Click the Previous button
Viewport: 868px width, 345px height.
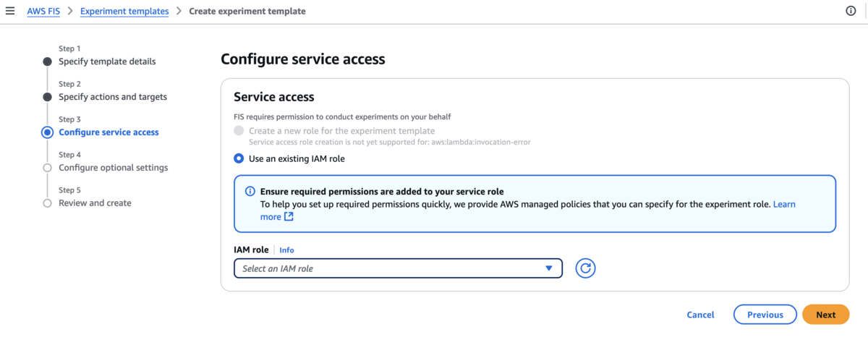(x=765, y=315)
